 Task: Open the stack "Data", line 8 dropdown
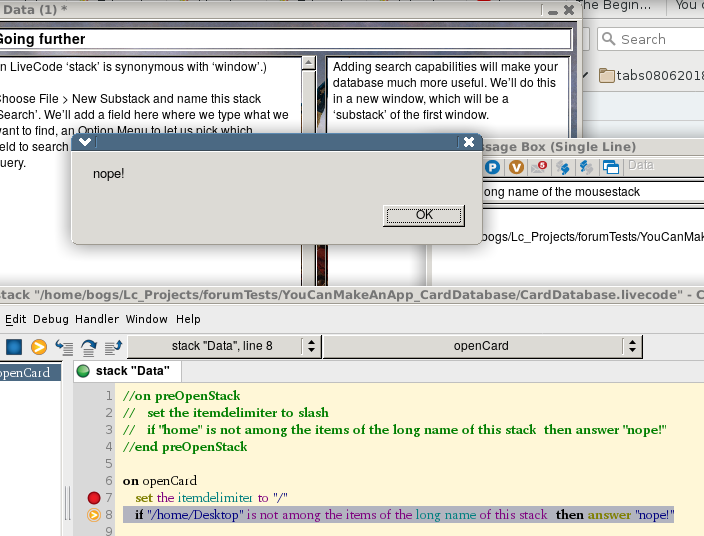click(x=311, y=346)
